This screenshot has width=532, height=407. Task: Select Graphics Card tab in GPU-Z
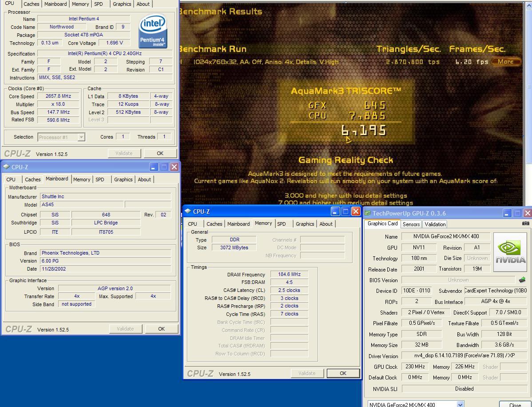382,223
